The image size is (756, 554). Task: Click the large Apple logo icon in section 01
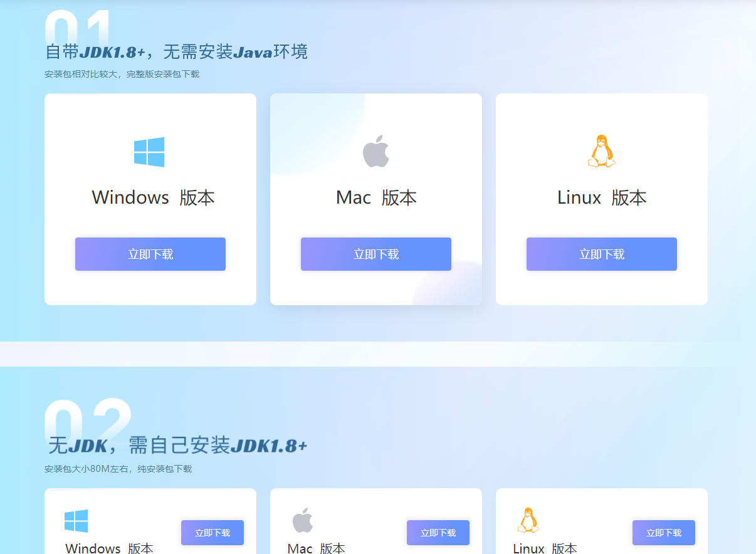click(376, 152)
